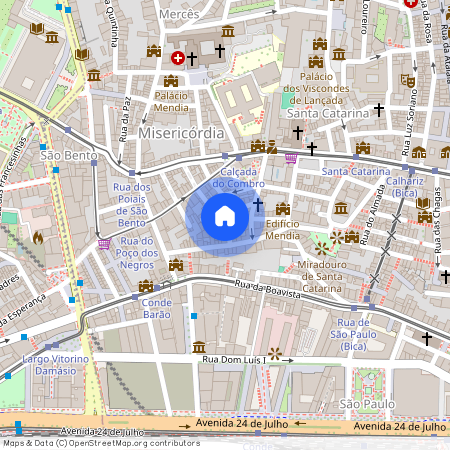Viewport: 450px width, 450px height.
Task: Select the São Bento label
Action: pos(69,155)
